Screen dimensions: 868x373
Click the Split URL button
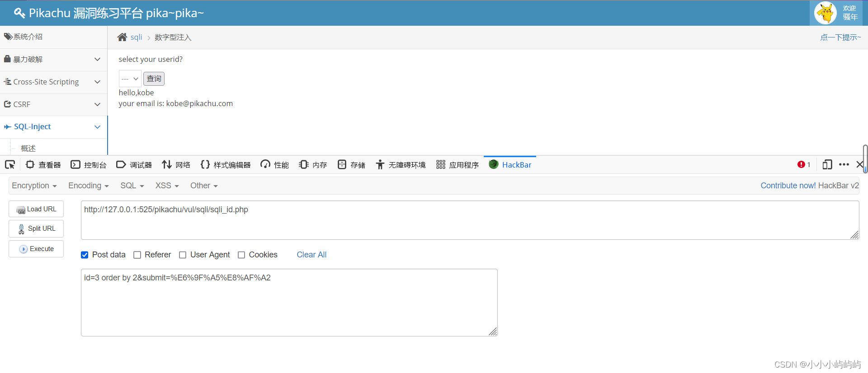point(36,228)
